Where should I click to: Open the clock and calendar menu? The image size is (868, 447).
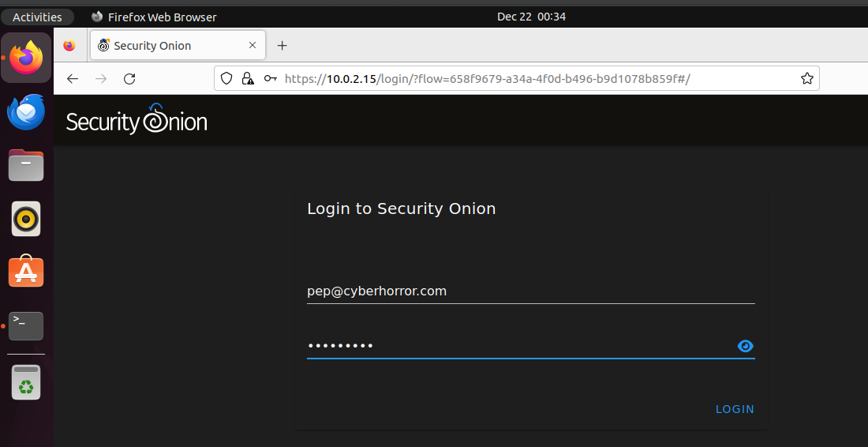point(531,17)
